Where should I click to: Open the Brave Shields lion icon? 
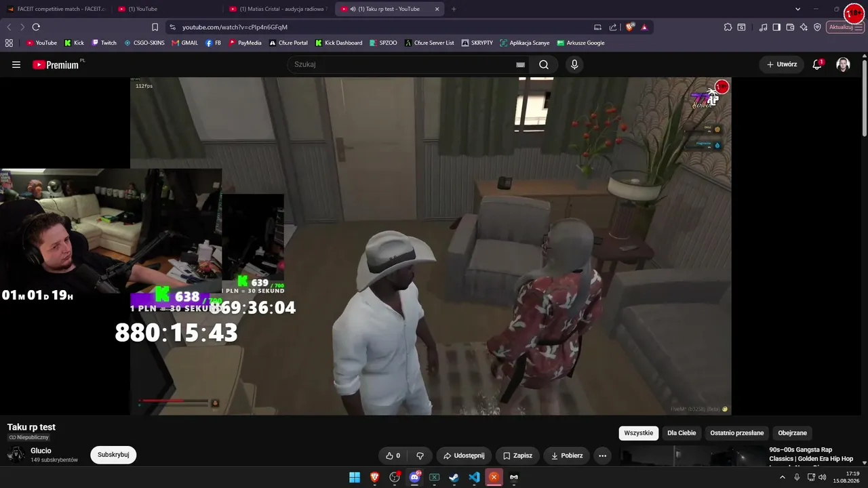pos(630,27)
